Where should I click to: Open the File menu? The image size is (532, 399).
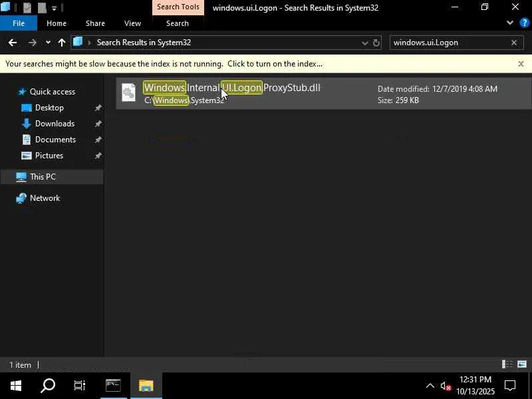[19, 23]
